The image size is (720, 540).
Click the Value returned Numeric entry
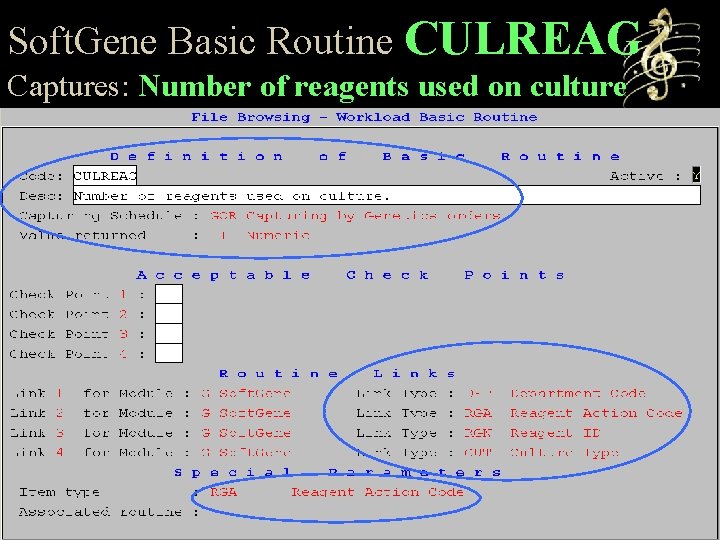coord(264,235)
